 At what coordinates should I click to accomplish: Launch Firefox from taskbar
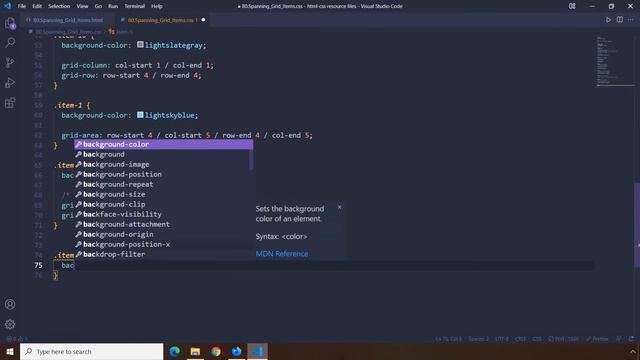click(236, 351)
